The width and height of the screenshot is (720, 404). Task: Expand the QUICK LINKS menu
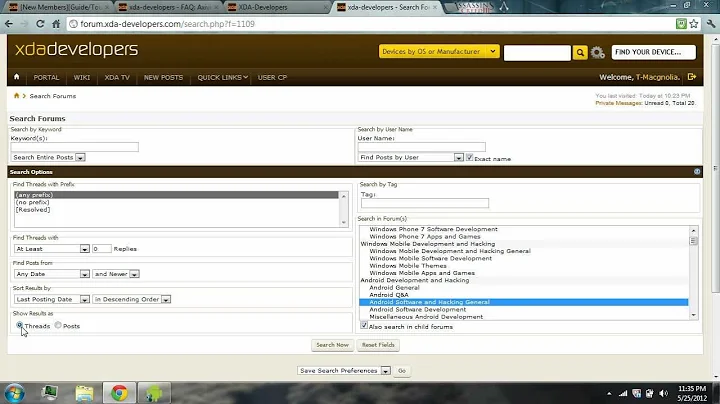(222, 77)
